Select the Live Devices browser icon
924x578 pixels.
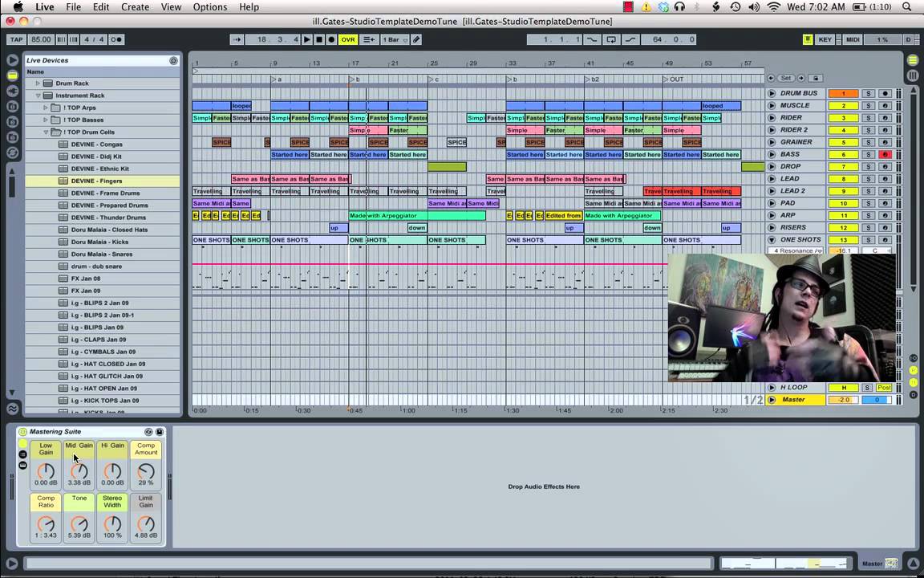click(12, 75)
